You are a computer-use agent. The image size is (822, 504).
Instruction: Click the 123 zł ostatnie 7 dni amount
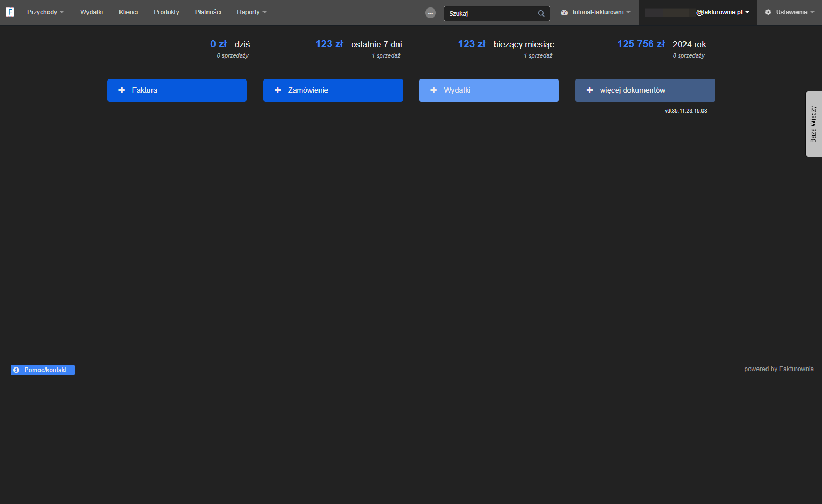(x=329, y=44)
